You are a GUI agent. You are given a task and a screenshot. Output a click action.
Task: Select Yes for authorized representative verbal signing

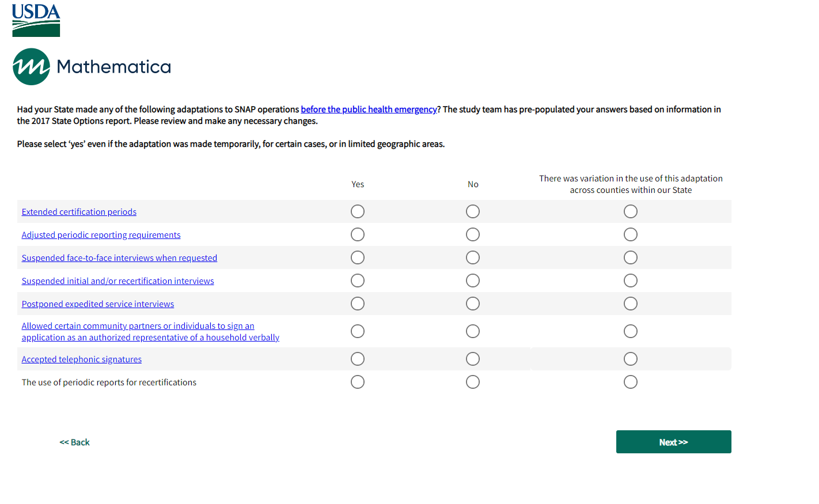click(358, 331)
